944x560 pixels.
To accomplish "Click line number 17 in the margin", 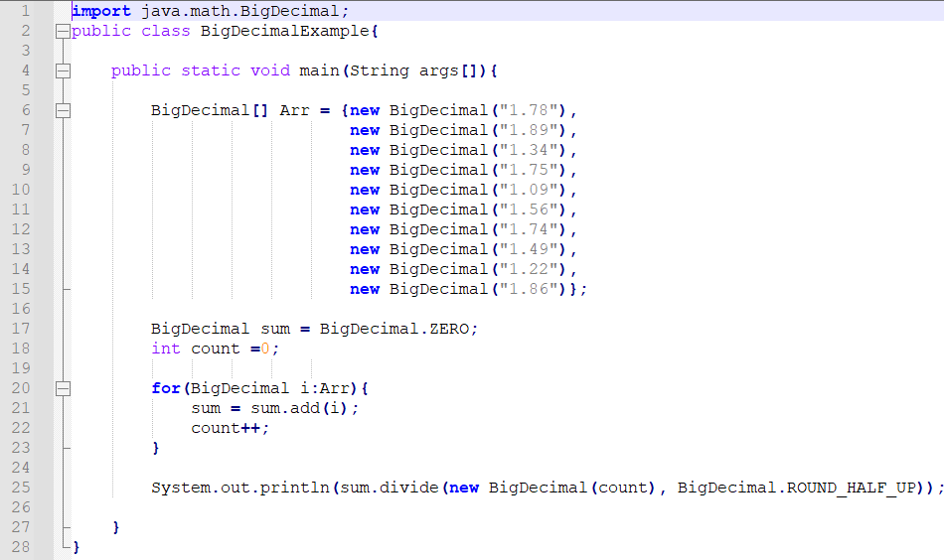I will click(x=21, y=329).
